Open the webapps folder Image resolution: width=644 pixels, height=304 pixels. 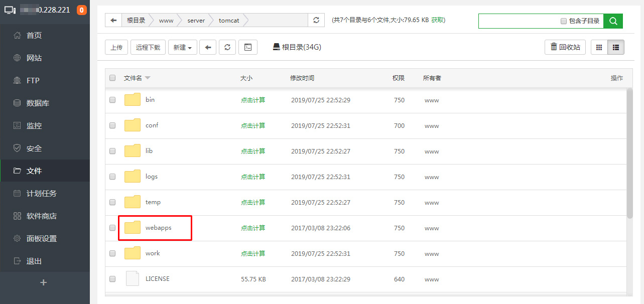coord(158,228)
